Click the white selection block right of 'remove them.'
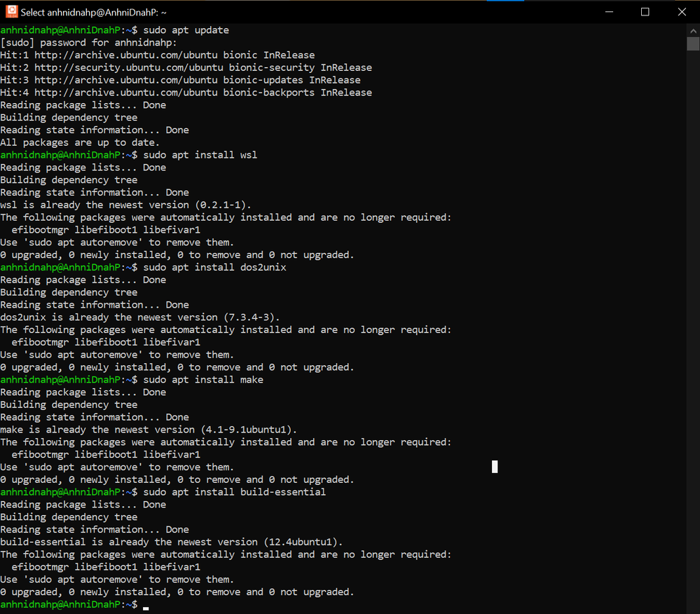 click(x=495, y=467)
